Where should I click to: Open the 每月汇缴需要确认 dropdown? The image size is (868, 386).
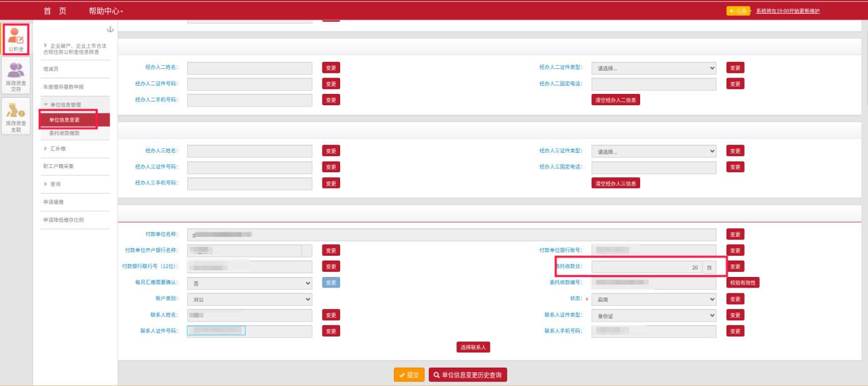249,283
